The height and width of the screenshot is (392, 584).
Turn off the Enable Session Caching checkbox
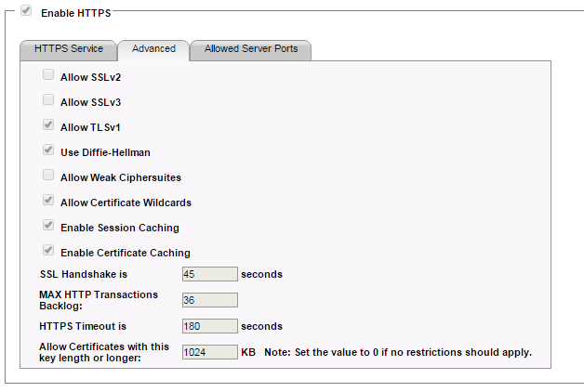48,226
